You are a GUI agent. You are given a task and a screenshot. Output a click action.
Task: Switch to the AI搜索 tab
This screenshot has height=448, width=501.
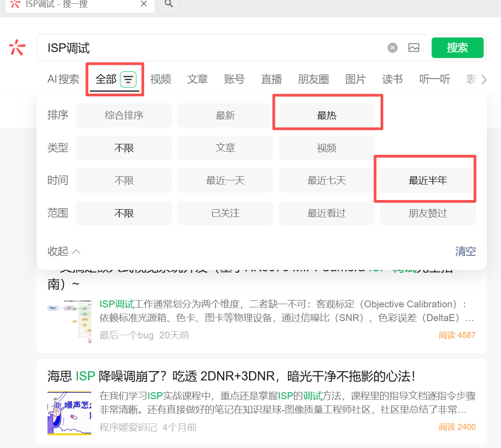coord(63,79)
